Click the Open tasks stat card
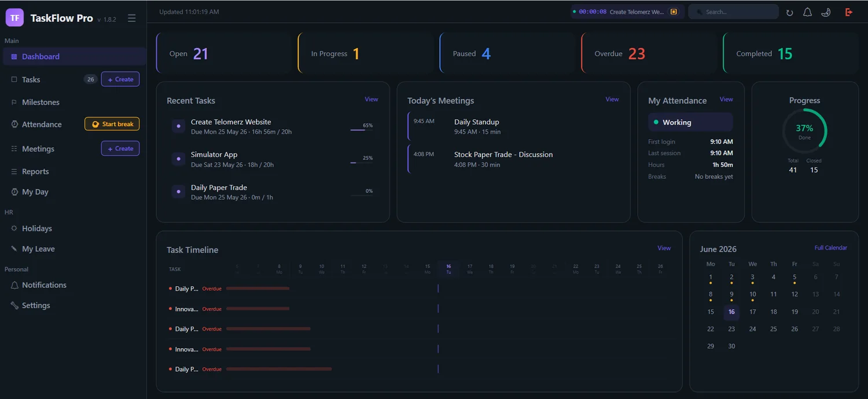Image resolution: width=868 pixels, height=399 pixels. 224,53
